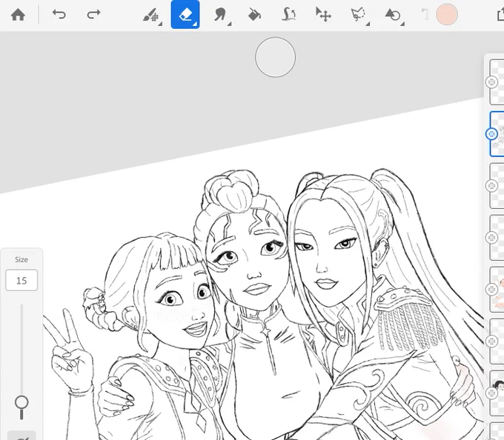Screen dimensions: 504x440
Task: Select the Liquify tool
Action: tap(288, 15)
